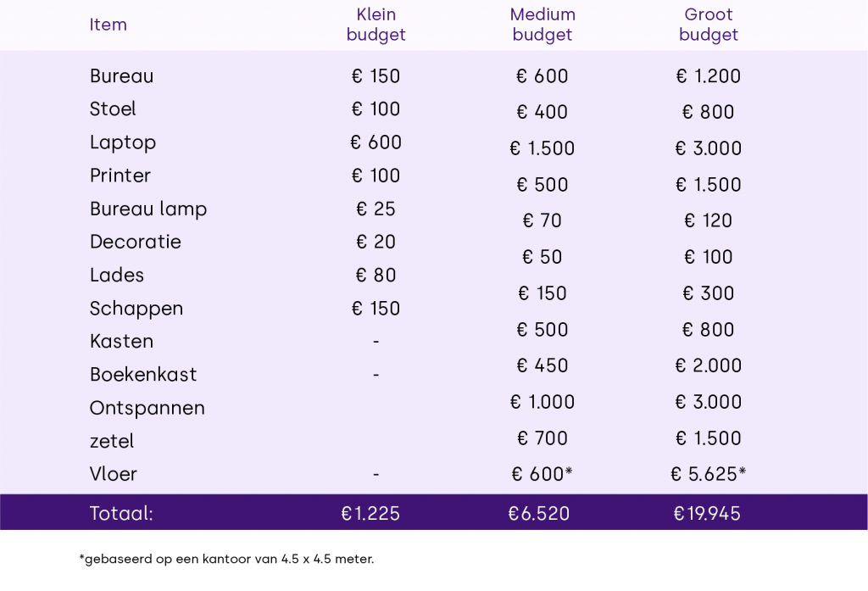868x591 pixels.
Task: Click the Boekenkast row label
Action: point(142,375)
